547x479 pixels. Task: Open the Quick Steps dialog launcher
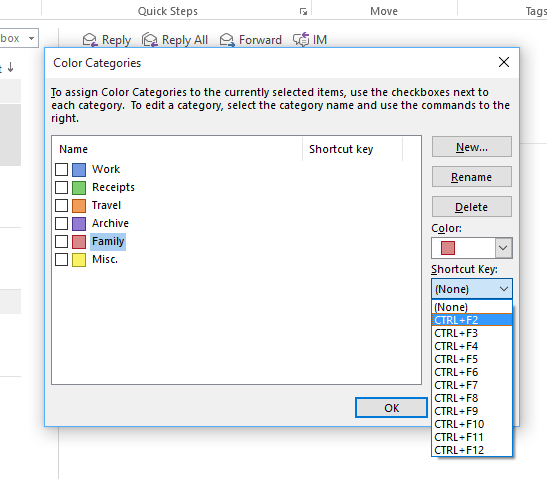(303, 12)
